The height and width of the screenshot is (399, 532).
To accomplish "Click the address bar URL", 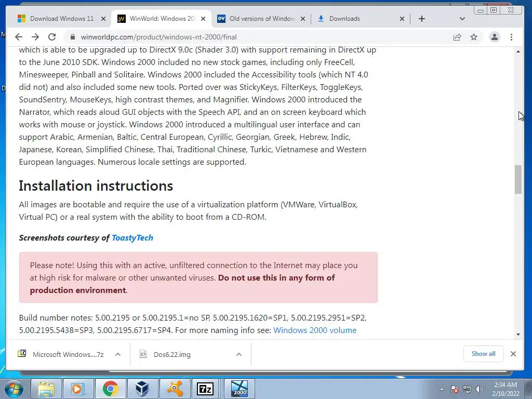I will tap(159, 37).
